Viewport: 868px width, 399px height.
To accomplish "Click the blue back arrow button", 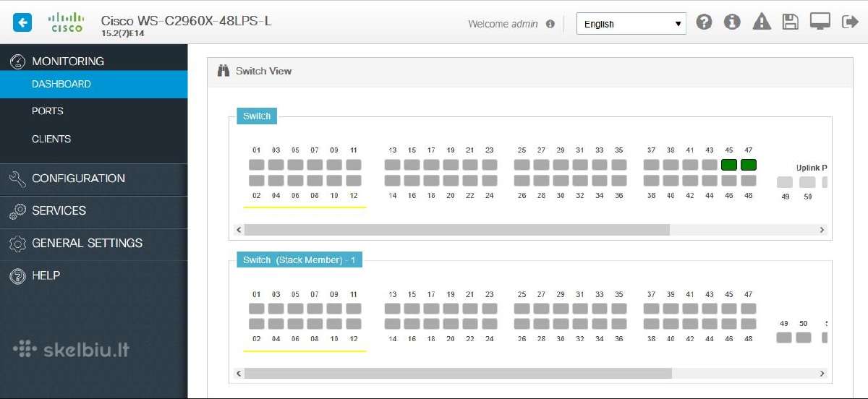I will pos(22,22).
